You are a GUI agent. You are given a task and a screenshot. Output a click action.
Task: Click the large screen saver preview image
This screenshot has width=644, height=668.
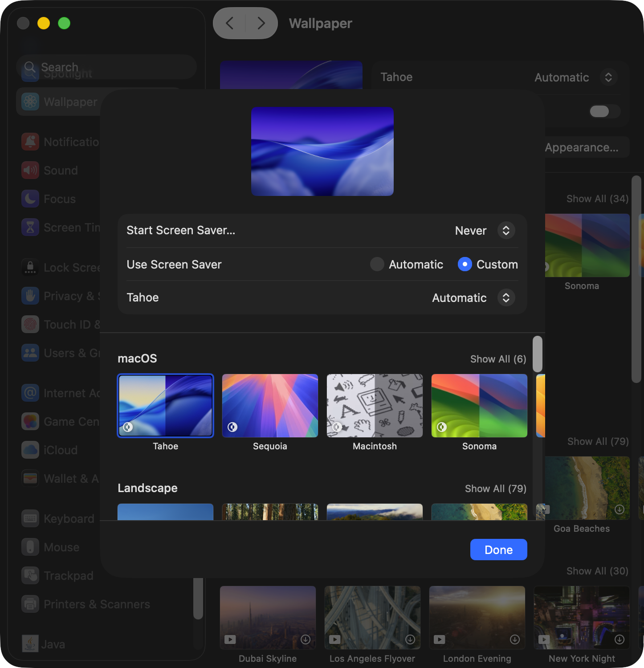(x=322, y=151)
